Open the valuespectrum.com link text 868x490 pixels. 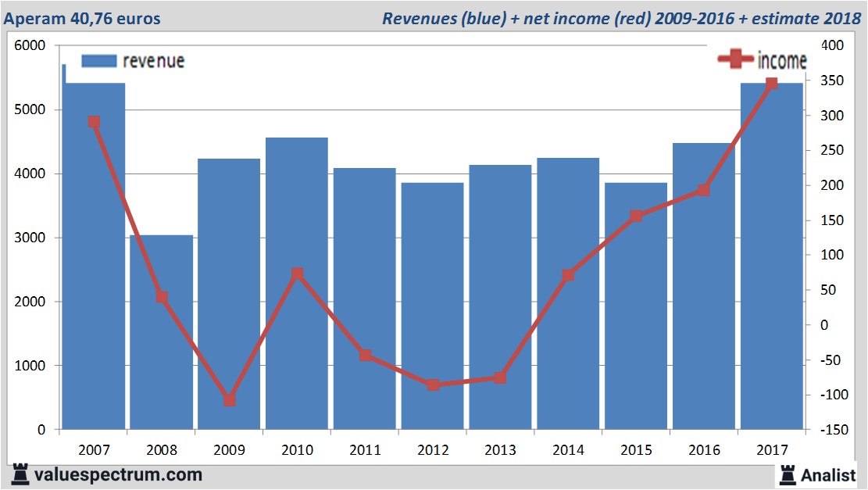[x=119, y=474]
